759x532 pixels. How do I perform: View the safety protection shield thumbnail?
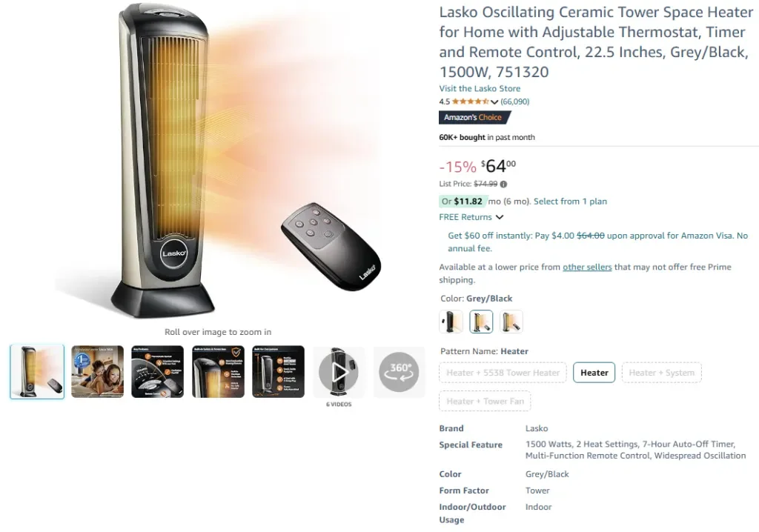(x=218, y=372)
